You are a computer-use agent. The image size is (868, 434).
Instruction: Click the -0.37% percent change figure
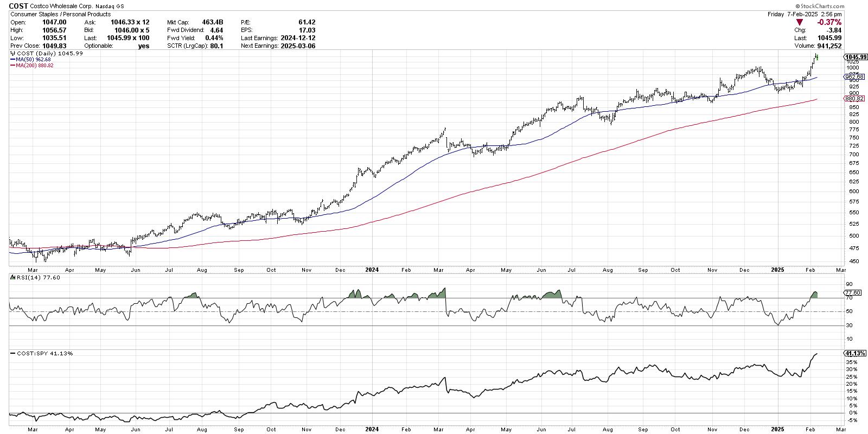828,22
